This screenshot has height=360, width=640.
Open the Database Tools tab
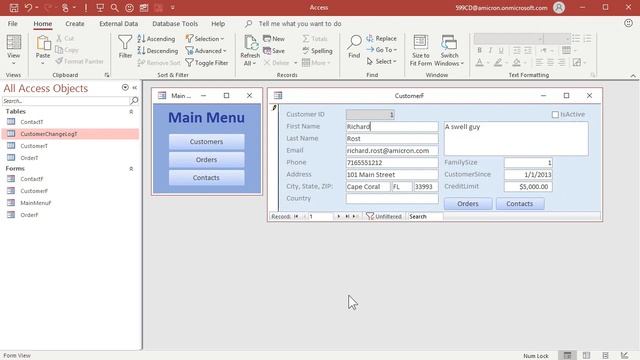point(175,24)
